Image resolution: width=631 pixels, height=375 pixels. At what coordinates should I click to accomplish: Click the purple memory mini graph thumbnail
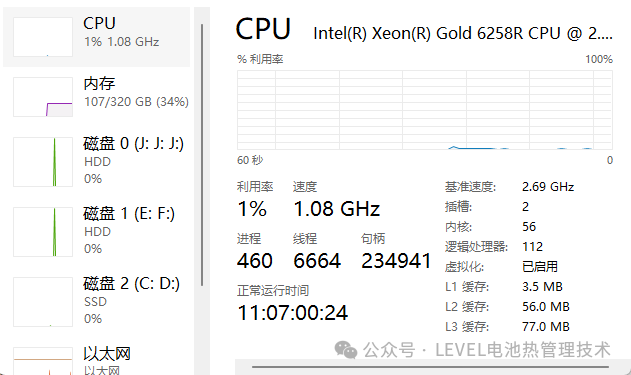coord(43,97)
